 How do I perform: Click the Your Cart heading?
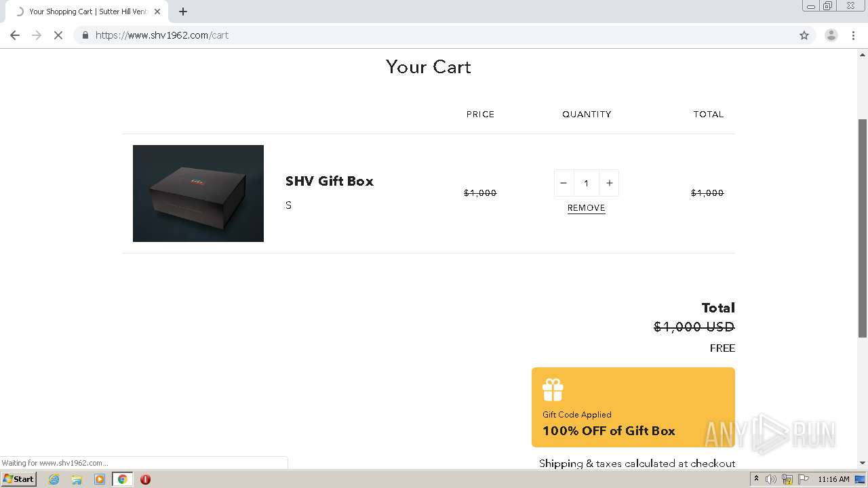(x=429, y=66)
